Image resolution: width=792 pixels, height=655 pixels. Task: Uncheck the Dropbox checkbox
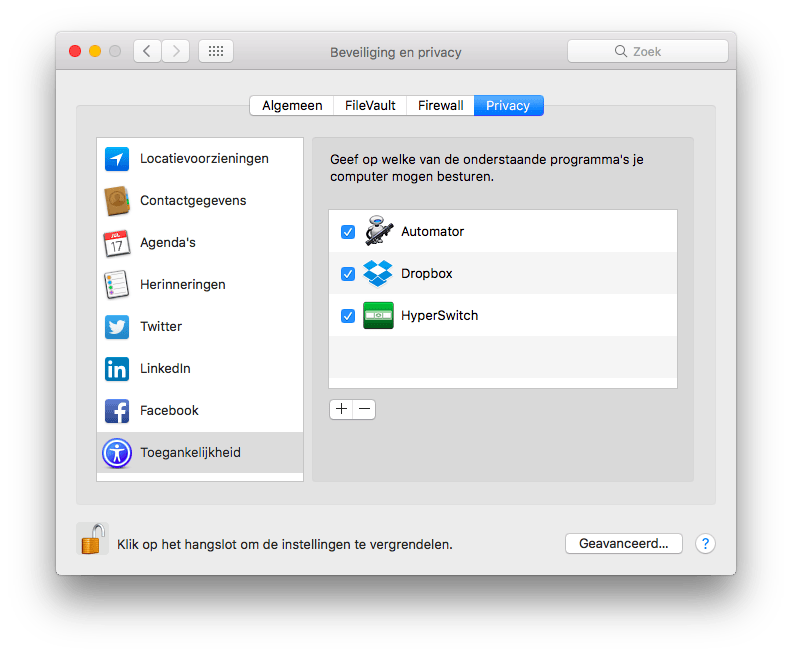(348, 274)
